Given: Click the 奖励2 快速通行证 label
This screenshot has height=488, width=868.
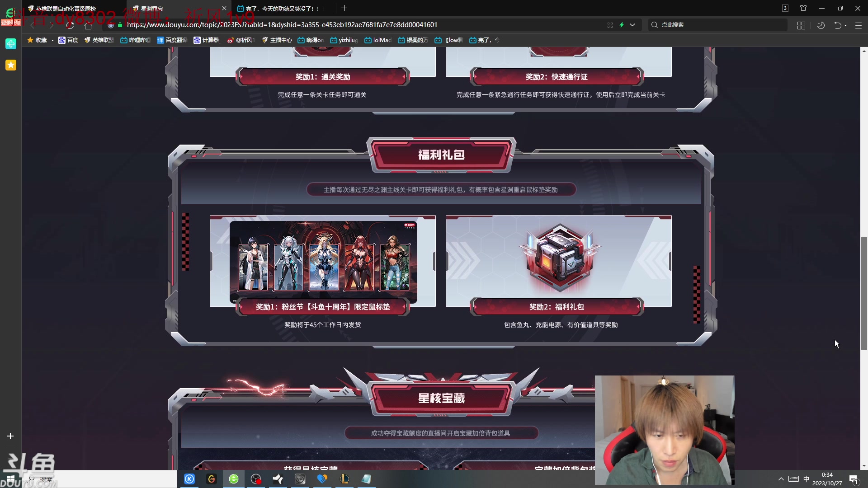Looking at the screenshot, I should [557, 77].
